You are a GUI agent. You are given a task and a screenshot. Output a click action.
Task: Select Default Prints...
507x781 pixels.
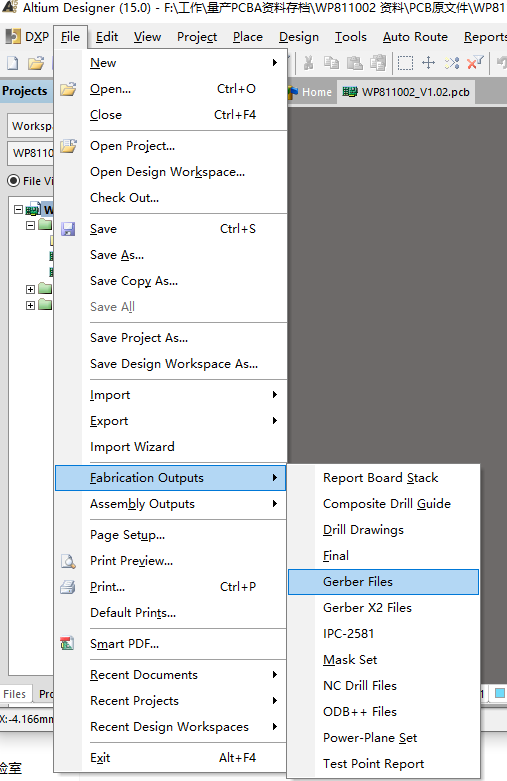(170, 613)
